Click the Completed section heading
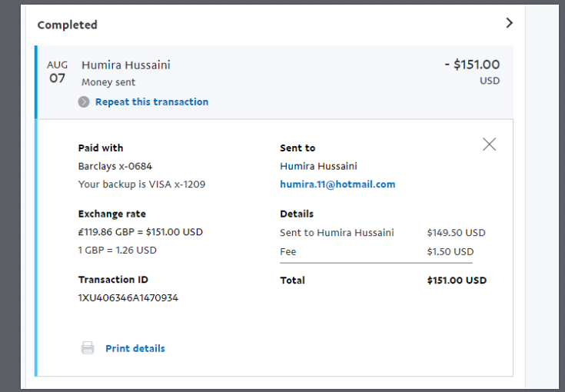The height and width of the screenshot is (392, 565). pyautogui.click(x=68, y=25)
